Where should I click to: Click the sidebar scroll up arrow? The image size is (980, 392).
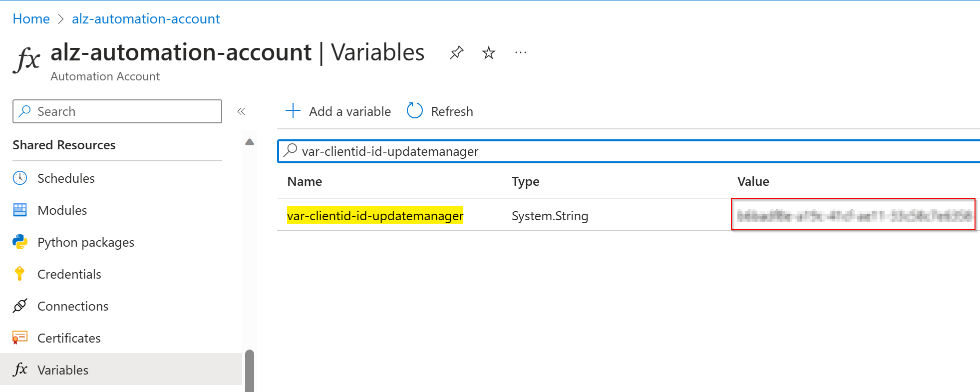(x=250, y=142)
